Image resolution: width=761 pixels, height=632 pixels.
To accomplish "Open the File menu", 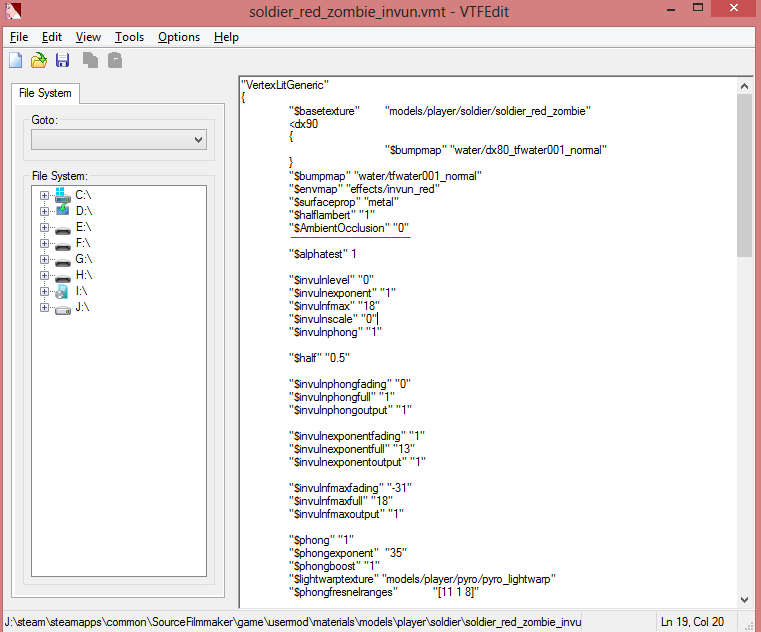I will (x=19, y=37).
